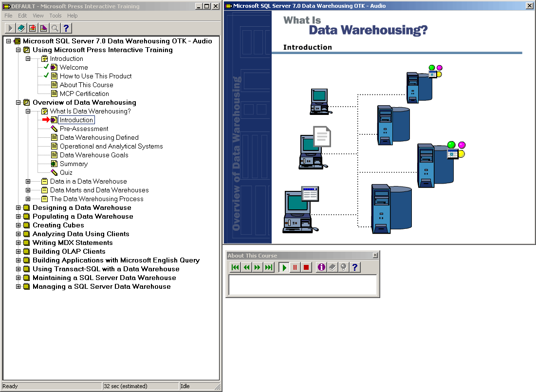Viewport: 536px width, 392px height.
Task: Expand Building OLAP Clients
Action: [18, 251]
